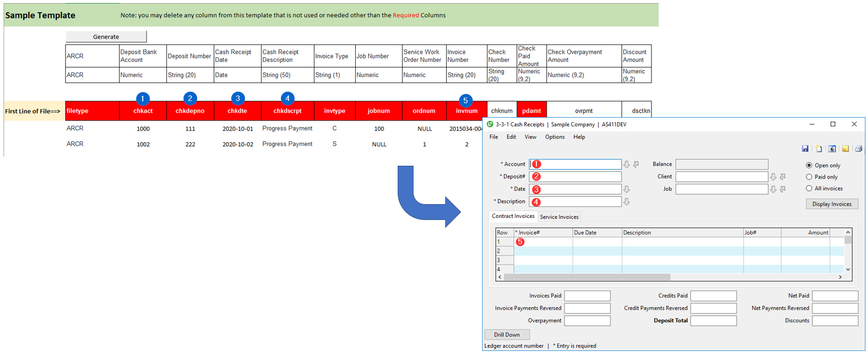Open the Options menu
Image resolution: width=868 pixels, height=354 pixels.
point(555,137)
